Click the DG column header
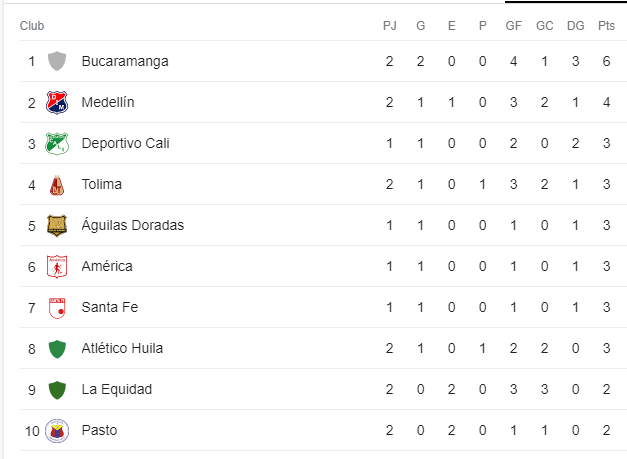The height and width of the screenshot is (459, 627). tap(575, 26)
